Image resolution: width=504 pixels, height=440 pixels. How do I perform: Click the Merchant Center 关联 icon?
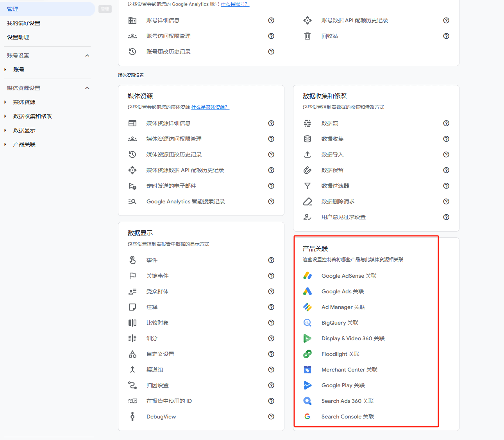tap(307, 370)
